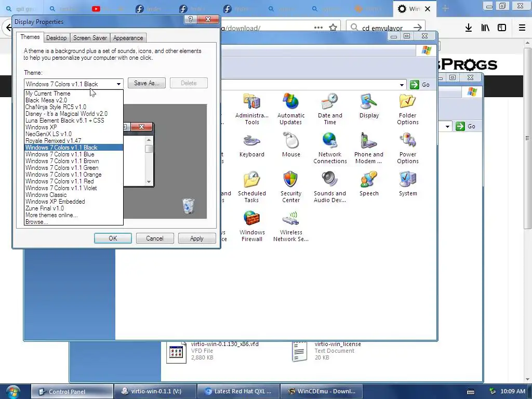Screen dimensions: 532x399
Task: Click Go button in Control Panel window
Action: pyautogui.click(x=420, y=85)
